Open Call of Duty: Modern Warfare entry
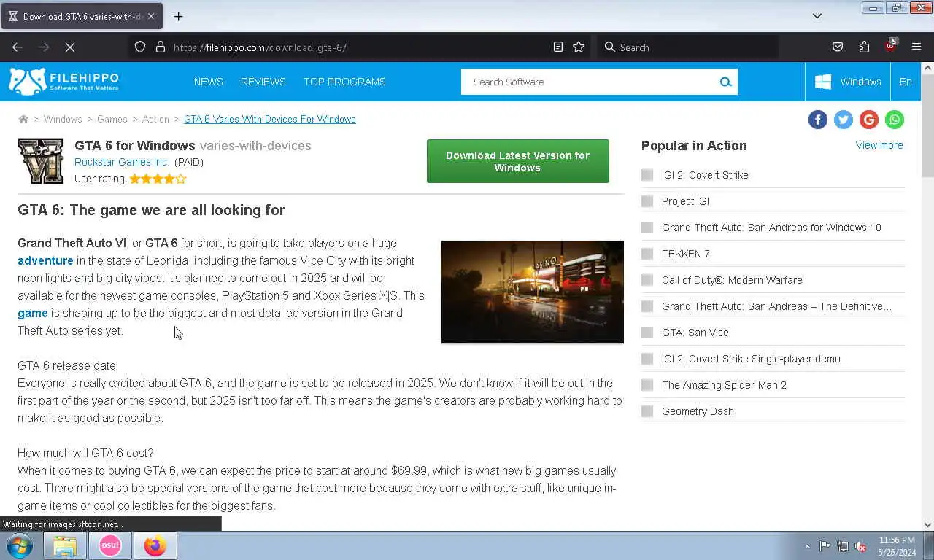The width and height of the screenshot is (934, 560). (732, 280)
